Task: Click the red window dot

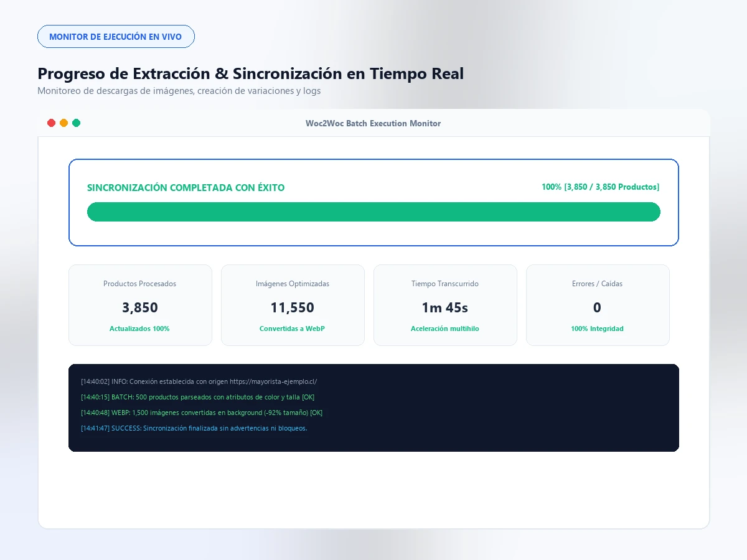Action: 52,123
